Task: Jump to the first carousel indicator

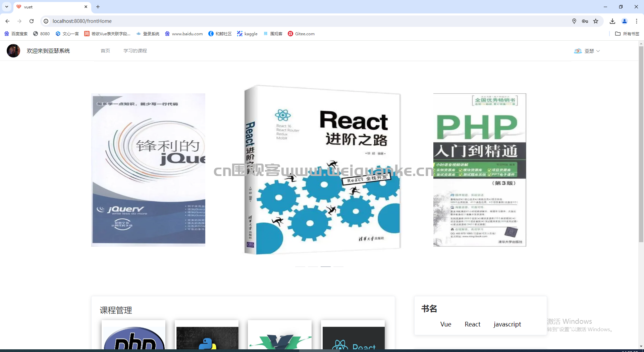Action: 300,266
